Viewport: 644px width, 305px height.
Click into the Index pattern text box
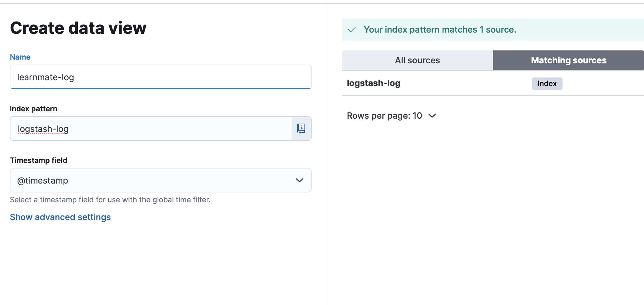pos(151,129)
